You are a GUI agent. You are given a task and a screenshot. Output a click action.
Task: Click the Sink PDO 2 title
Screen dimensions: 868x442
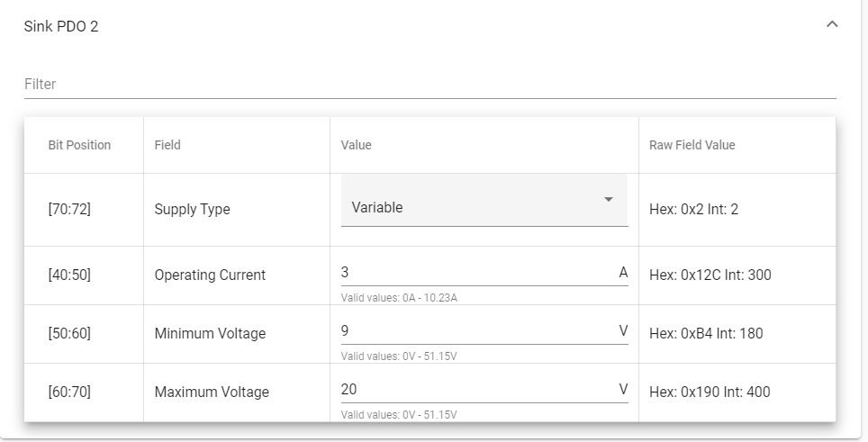tap(61, 26)
